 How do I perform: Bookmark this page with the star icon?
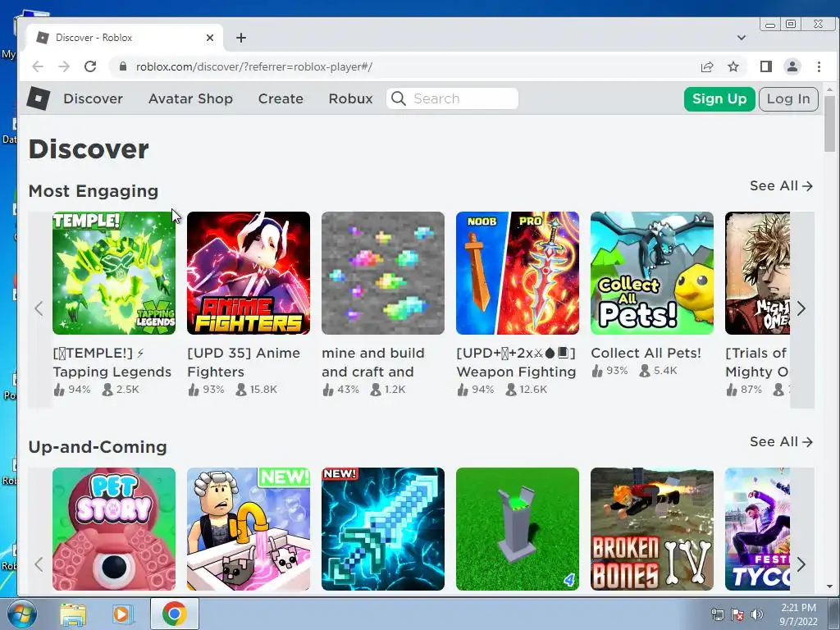click(x=733, y=66)
